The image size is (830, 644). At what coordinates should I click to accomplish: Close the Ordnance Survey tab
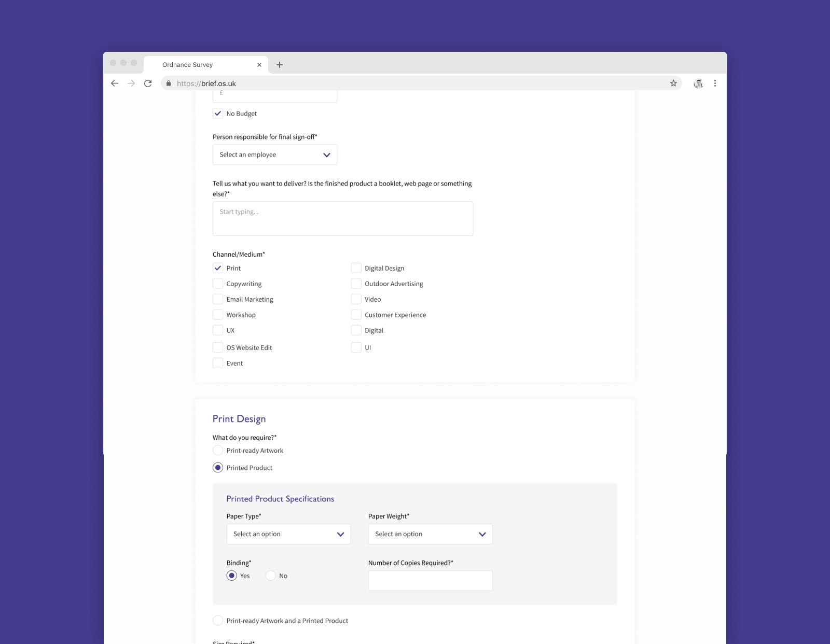coord(259,65)
